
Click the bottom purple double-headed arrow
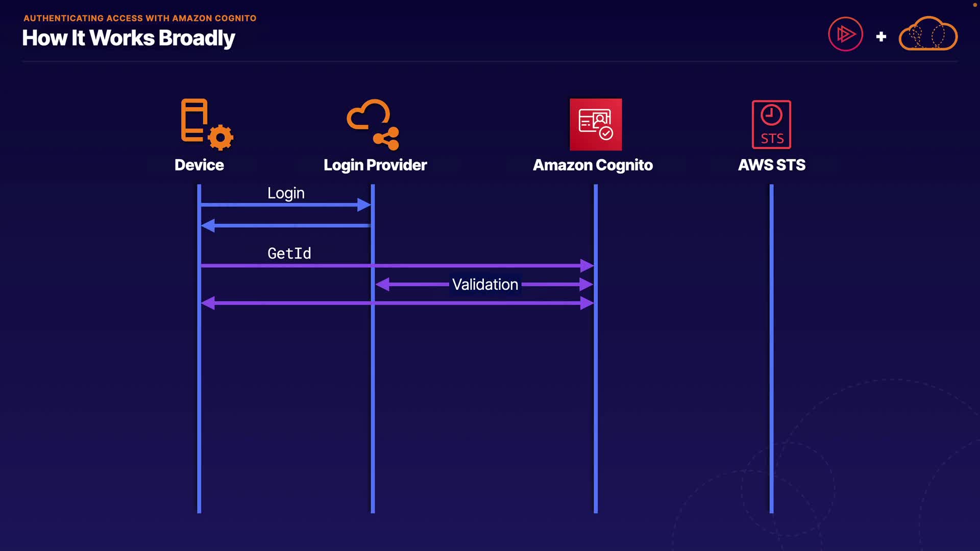(x=397, y=304)
